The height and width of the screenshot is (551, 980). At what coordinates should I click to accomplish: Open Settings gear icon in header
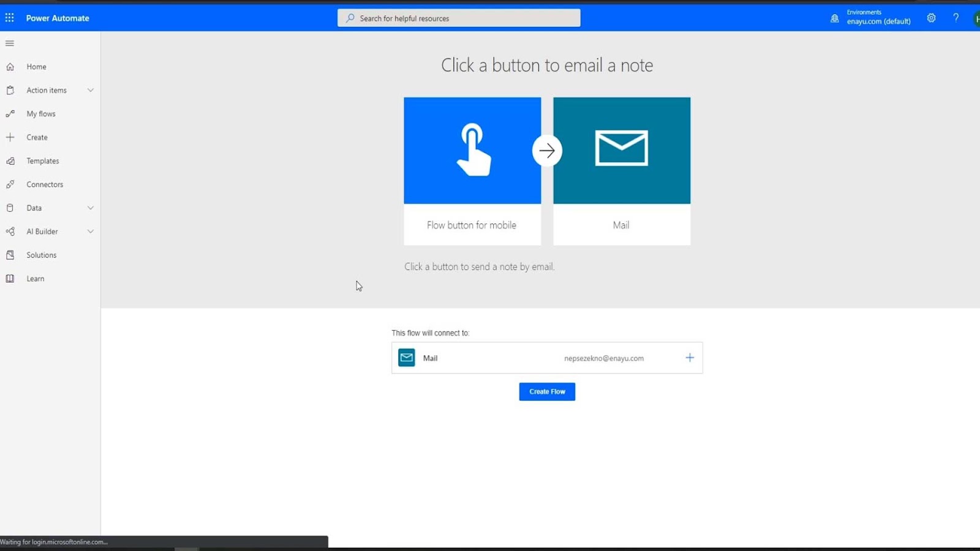tap(931, 18)
